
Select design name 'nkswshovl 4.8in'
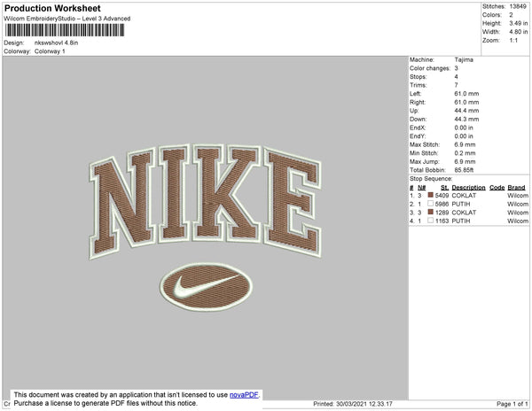tap(57, 43)
